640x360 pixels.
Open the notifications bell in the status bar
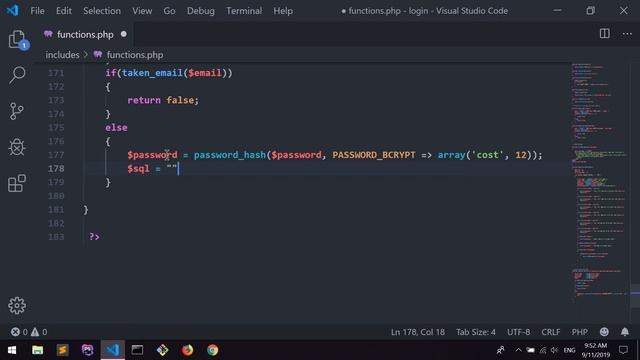pyautogui.click(x=624, y=332)
